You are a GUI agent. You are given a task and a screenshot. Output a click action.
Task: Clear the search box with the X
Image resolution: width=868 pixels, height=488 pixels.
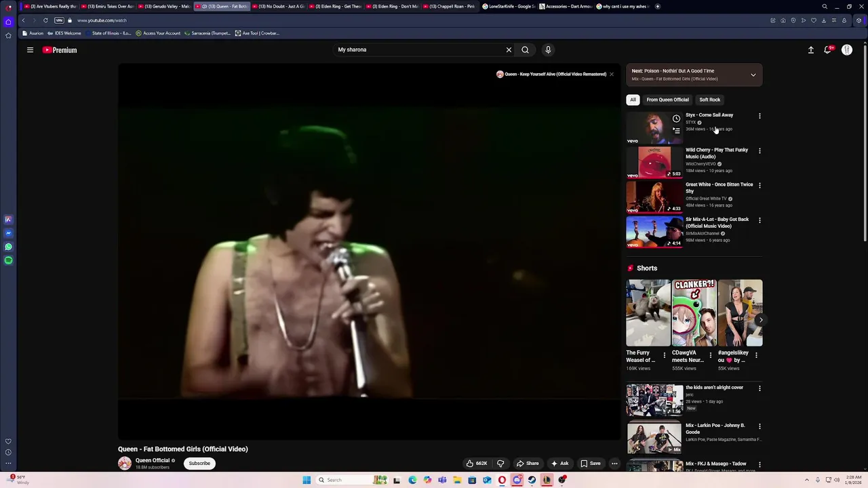[x=509, y=49]
